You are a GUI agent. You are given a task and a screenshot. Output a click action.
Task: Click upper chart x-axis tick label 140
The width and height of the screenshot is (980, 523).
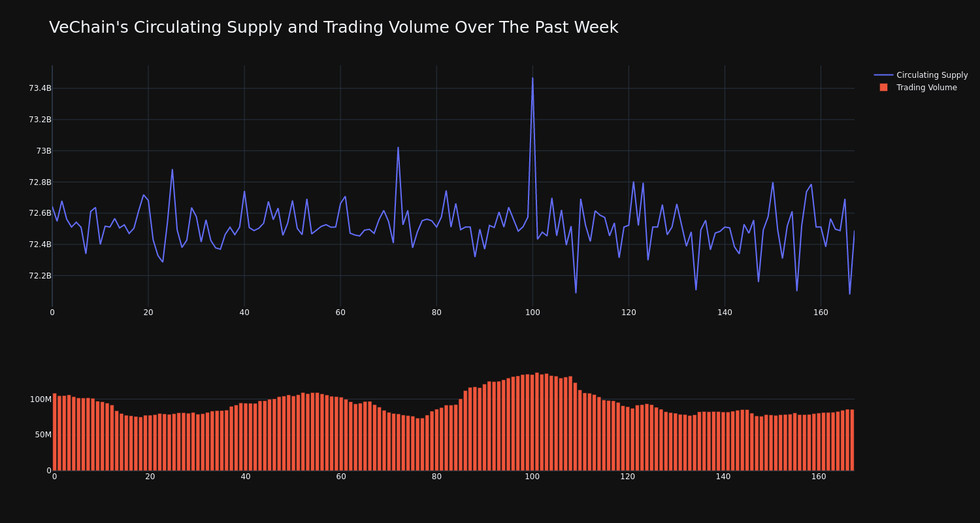(x=725, y=312)
